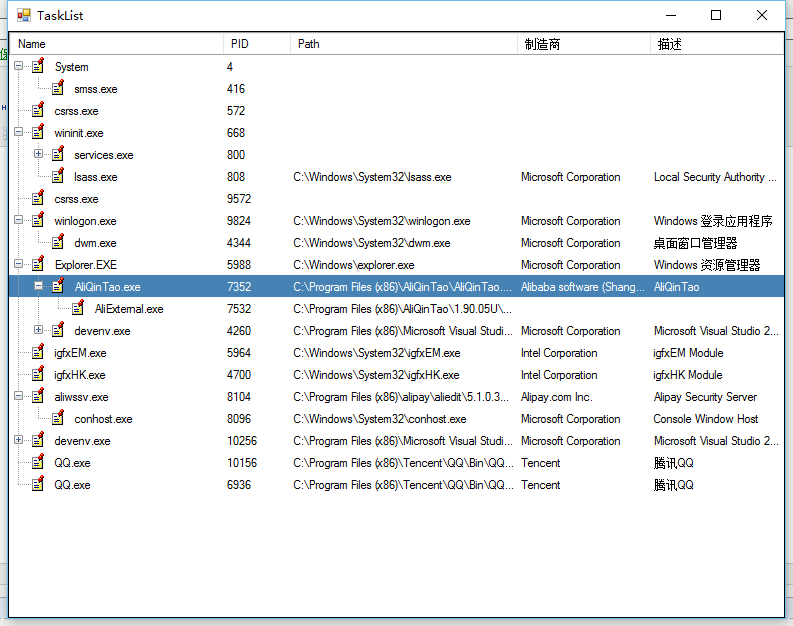Maximize the TaskList window
This screenshot has height=626, width=793.
(x=716, y=15)
